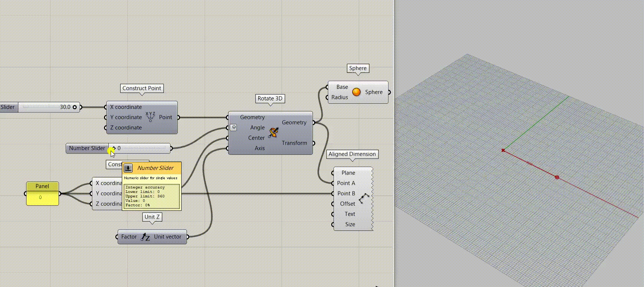Click the round grip on the 30.0 slider
Viewport: 644px width, 287px height.
tap(75, 107)
